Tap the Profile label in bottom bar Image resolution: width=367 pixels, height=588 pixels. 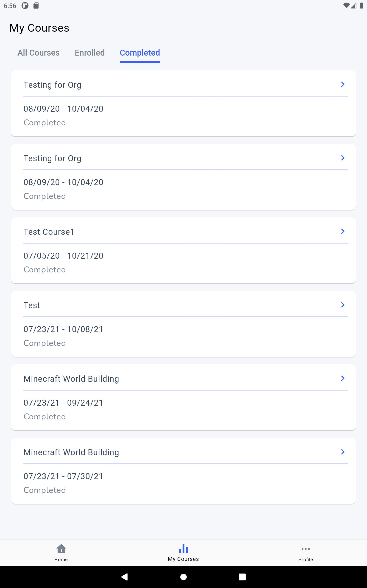point(306,559)
